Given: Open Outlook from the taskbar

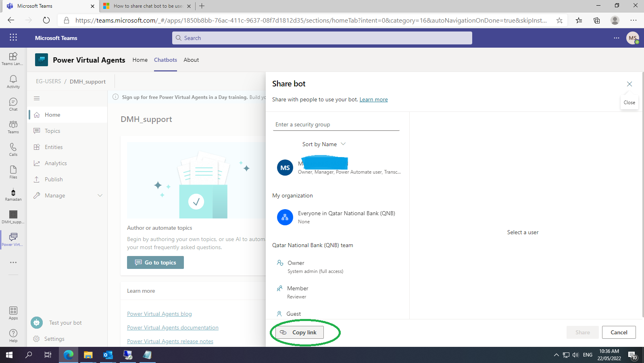Looking at the screenshot, I should coord(108,355).
